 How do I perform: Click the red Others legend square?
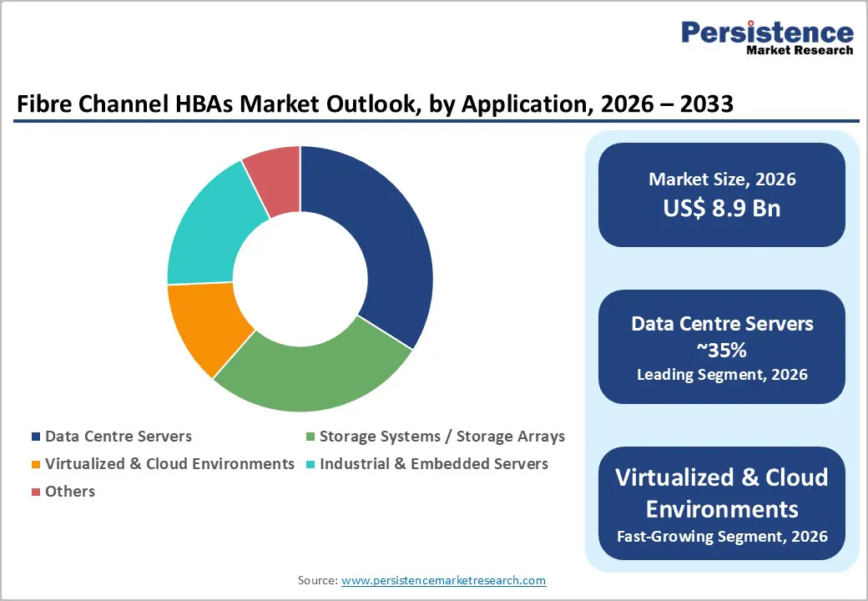pyautogui.click(x=35, y=491)
